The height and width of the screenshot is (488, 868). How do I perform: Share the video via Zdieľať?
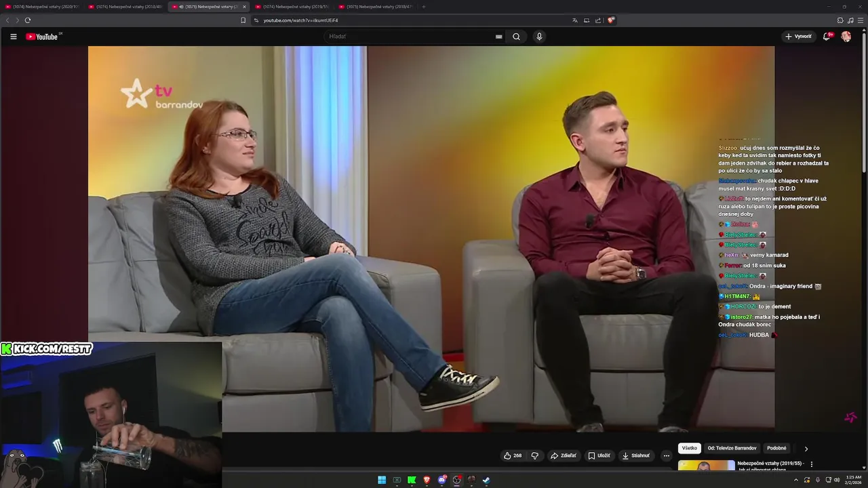564,455
